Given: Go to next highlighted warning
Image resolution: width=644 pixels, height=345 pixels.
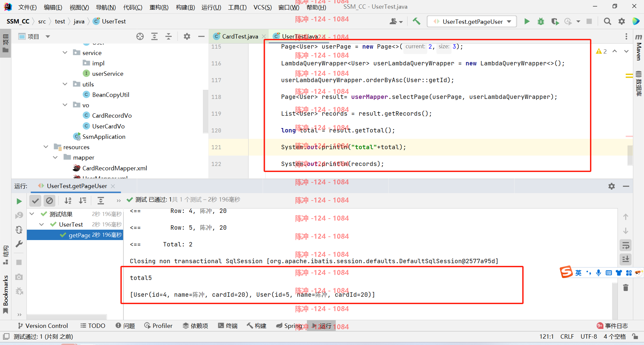Looking at the screenshot, I should pyautogui.click(x=626, y=51).
